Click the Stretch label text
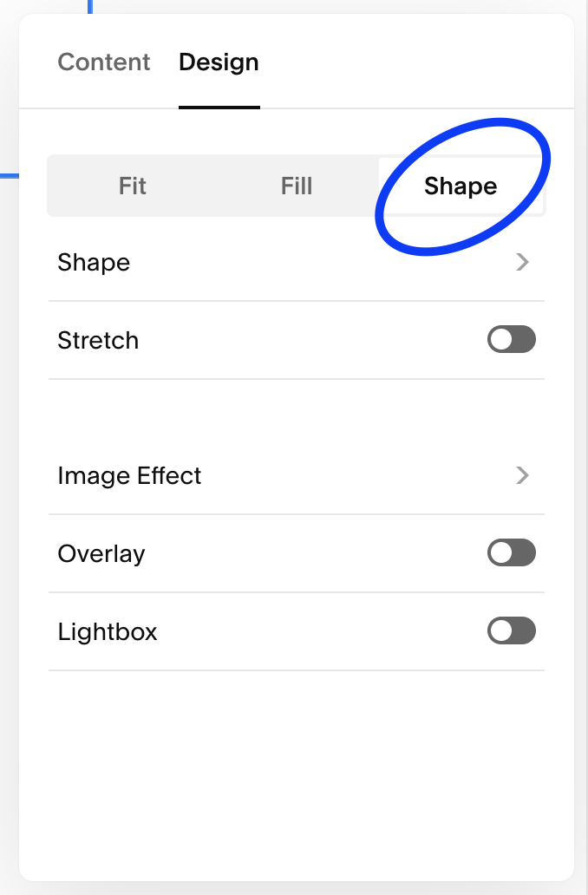The width and height of the screenshot is (588, 895). coord(98,340)
